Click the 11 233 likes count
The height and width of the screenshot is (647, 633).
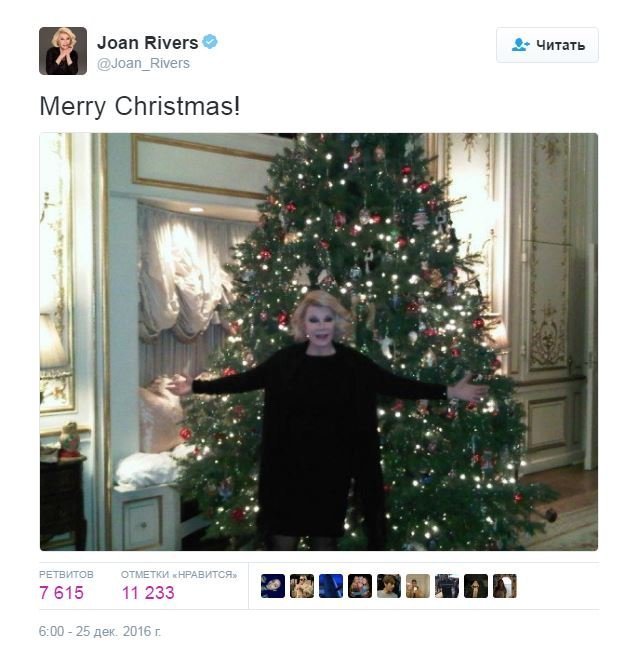(x=148, y=593)
